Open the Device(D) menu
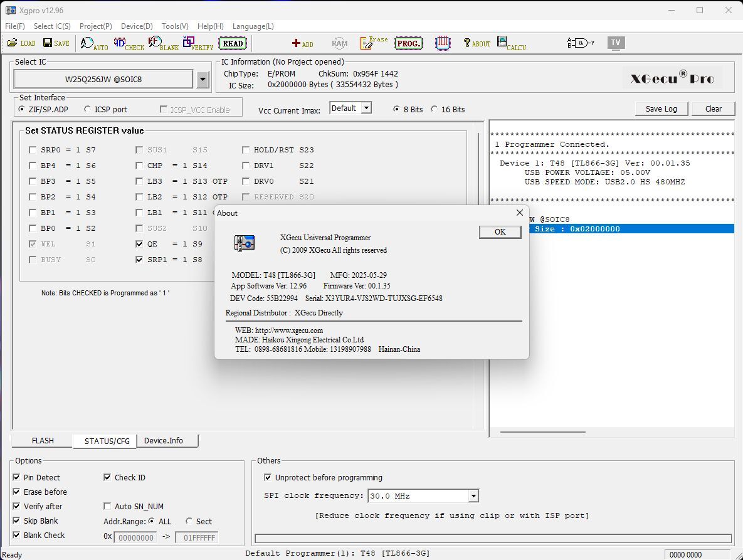Viewport: 743px width, 560px height. pos(137,26)
